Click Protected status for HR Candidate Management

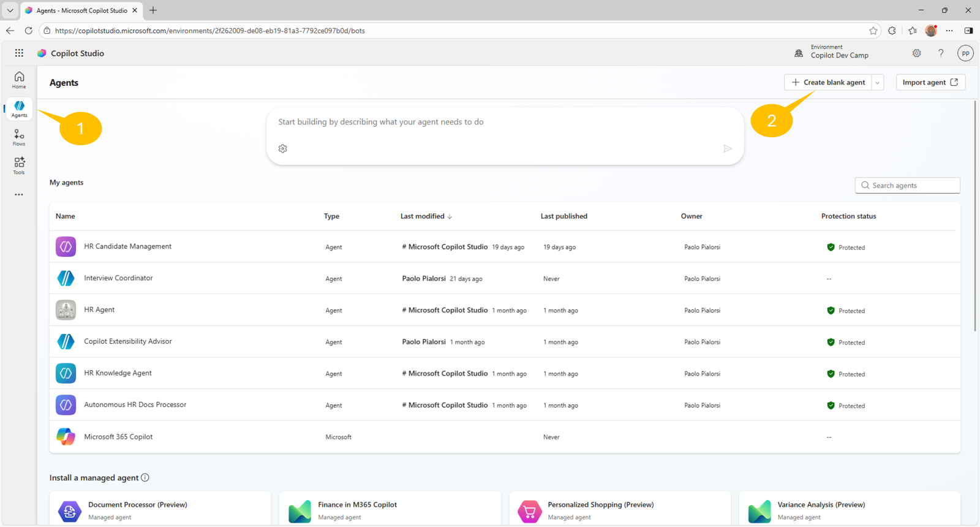846,248
